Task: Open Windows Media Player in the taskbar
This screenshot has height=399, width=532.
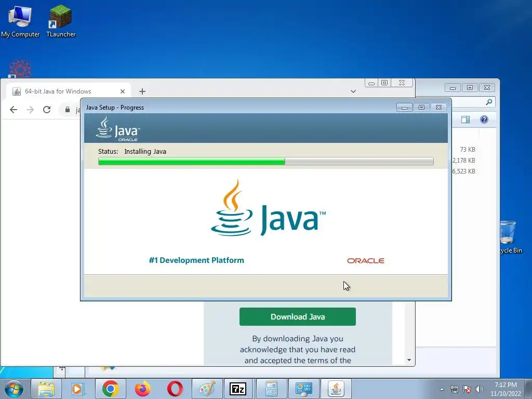Action: point(77,389)
